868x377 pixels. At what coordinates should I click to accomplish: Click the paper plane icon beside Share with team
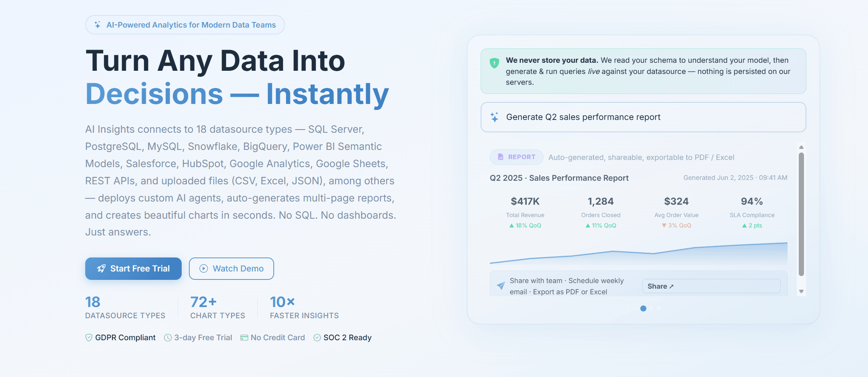[501, 286]
